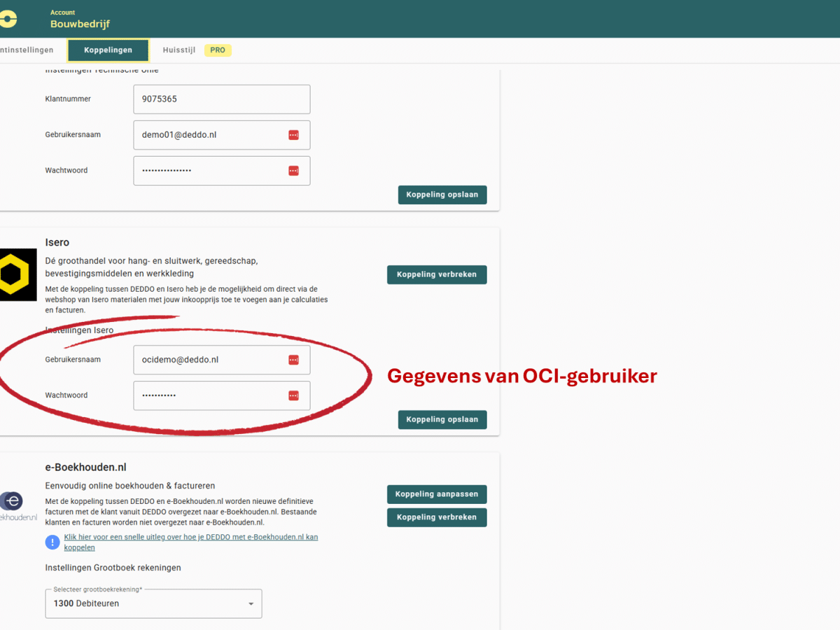Viewport: 840px width, 630px height.
Task: Click Koppeling verbreken for Isero
Action: [437, 274]
